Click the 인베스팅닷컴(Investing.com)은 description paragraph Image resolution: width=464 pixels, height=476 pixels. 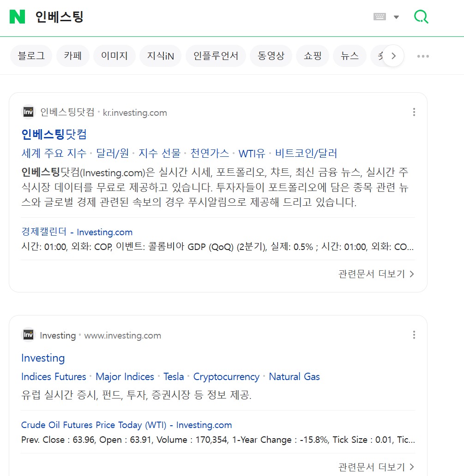(x=215, y=187)
